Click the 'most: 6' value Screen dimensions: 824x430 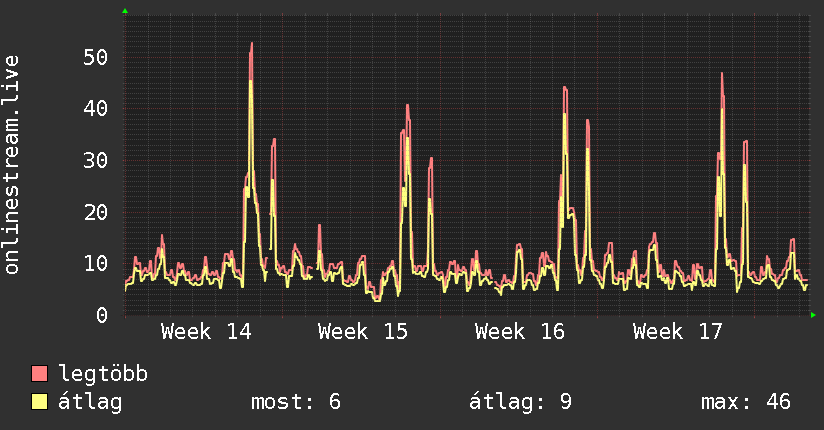coord(296,402)
